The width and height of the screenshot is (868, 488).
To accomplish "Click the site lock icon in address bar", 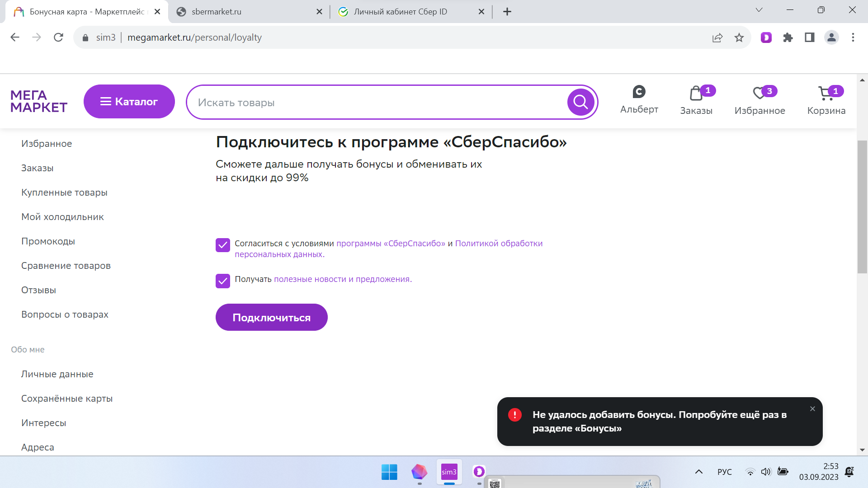I will coord(85,38).
